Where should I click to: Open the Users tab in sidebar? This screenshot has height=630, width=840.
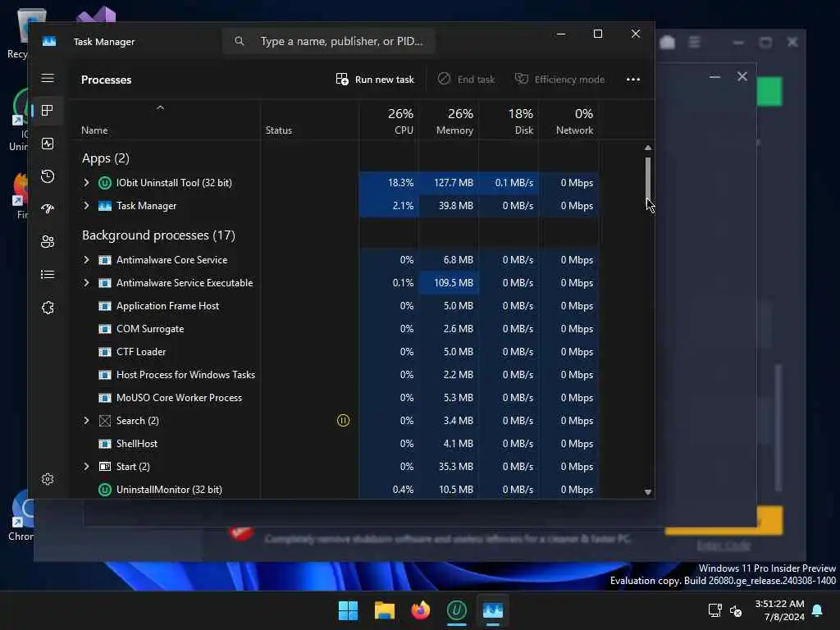click(x=47, y=242)
